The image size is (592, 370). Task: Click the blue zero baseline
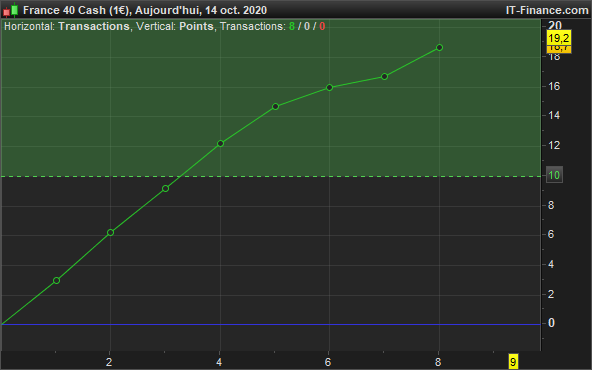click(x=270, y=324)
